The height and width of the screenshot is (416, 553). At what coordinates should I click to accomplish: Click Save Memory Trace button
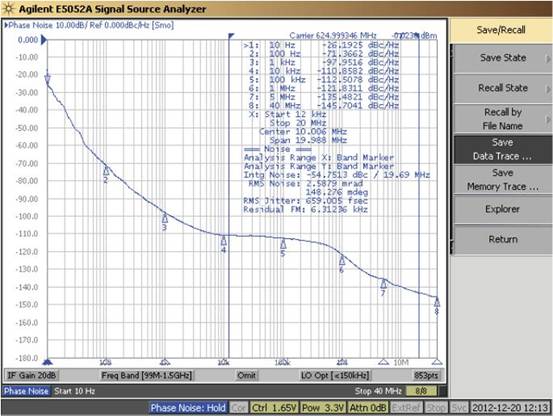502,179
